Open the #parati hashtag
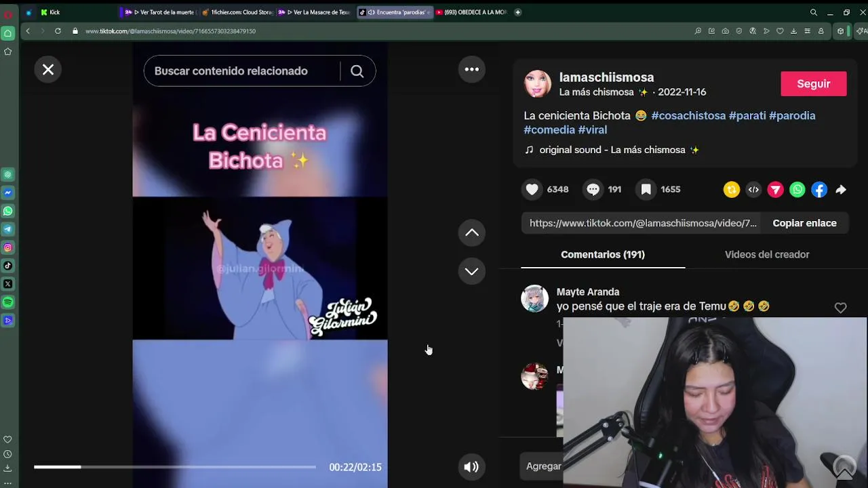Screen dimensions: 868x488 pyautogui.click(x=747, y=116)
